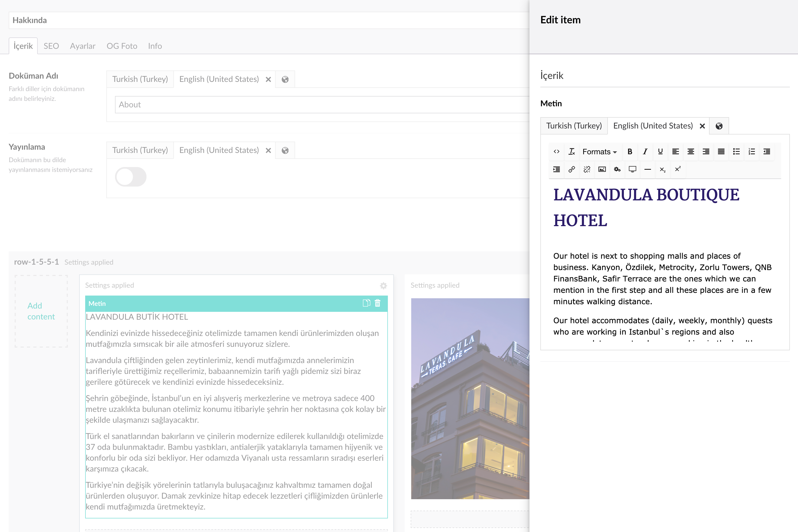Click the About document name field
Screen dimensions: 798x532
pyautogui.click(x=322, y=104)
